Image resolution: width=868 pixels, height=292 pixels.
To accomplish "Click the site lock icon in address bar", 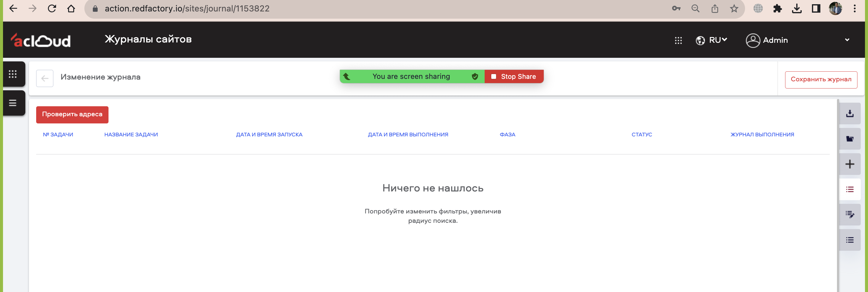I will (x=95, y=9).
